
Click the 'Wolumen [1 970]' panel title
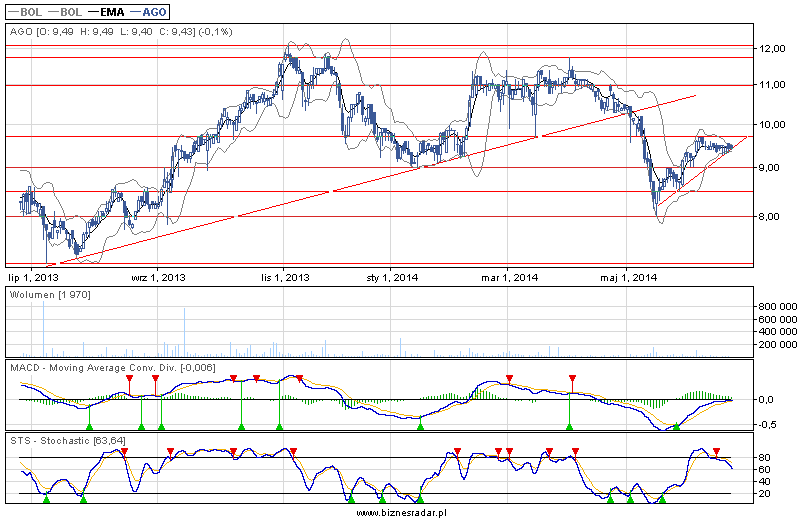(50, 295)
